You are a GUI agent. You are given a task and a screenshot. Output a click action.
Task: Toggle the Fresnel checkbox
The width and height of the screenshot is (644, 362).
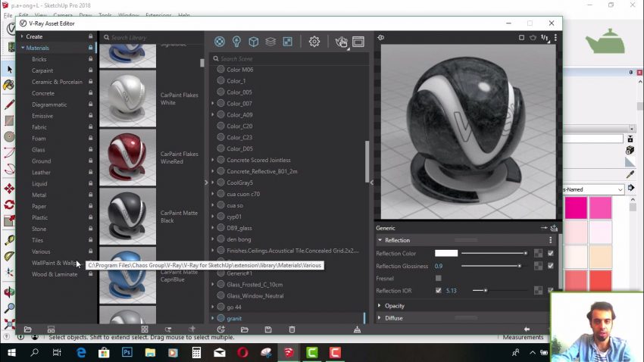pos(438,278)
